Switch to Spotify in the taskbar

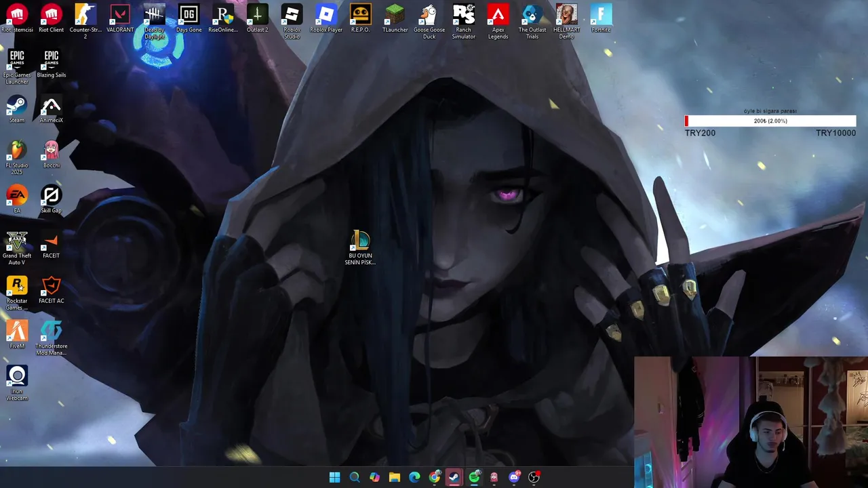pyautogui.click(x=474, y=477)
